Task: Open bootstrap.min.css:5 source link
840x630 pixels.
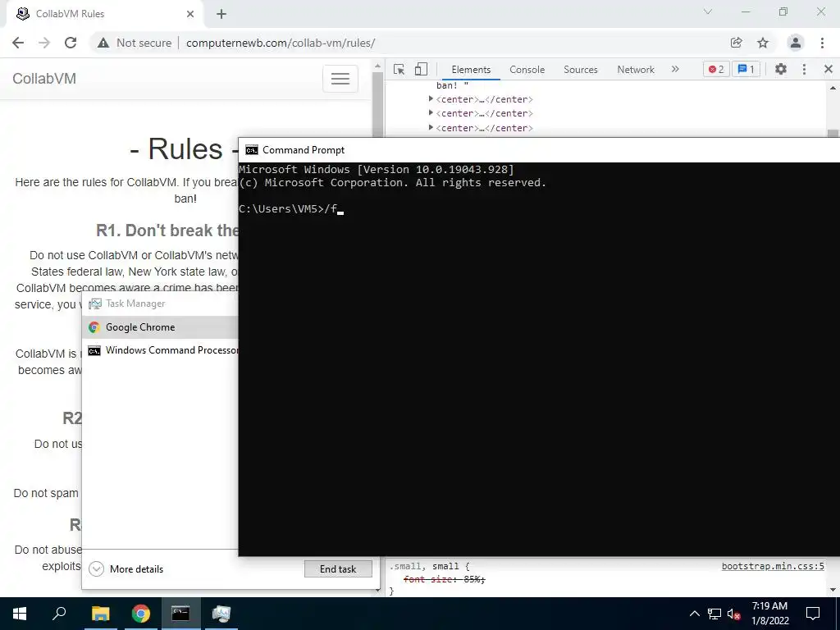Action: 773,566
